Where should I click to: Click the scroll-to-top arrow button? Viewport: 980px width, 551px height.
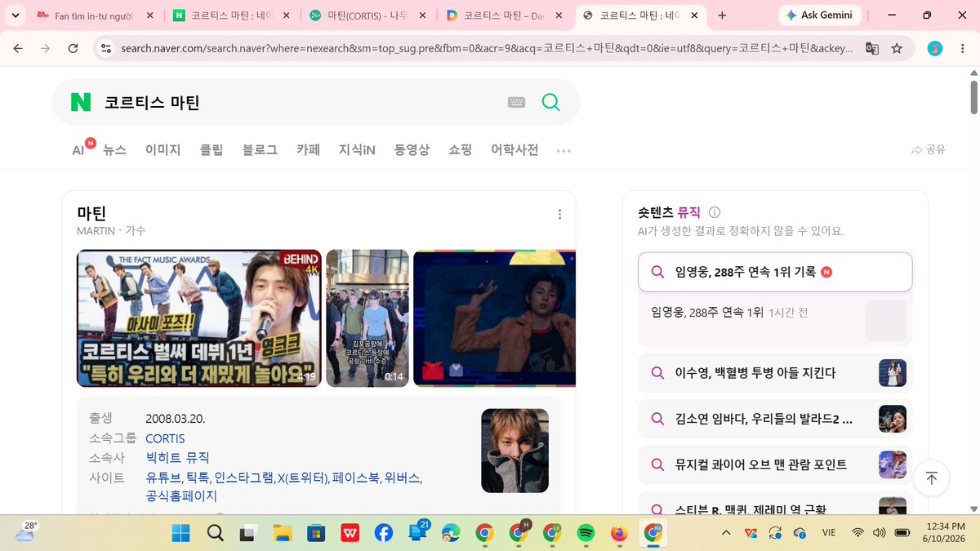click(931, 478)
